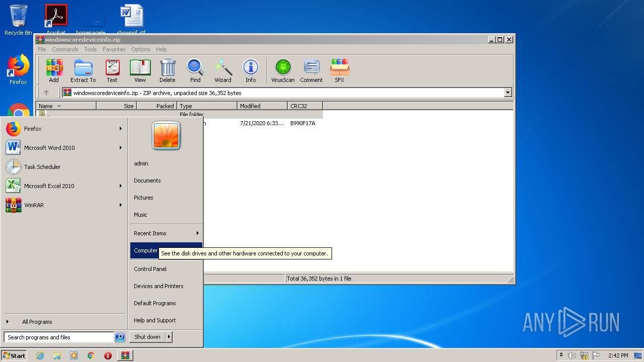Open the Help menu
The width and height of the screenshot is (644, 362).
pos(162,49)
